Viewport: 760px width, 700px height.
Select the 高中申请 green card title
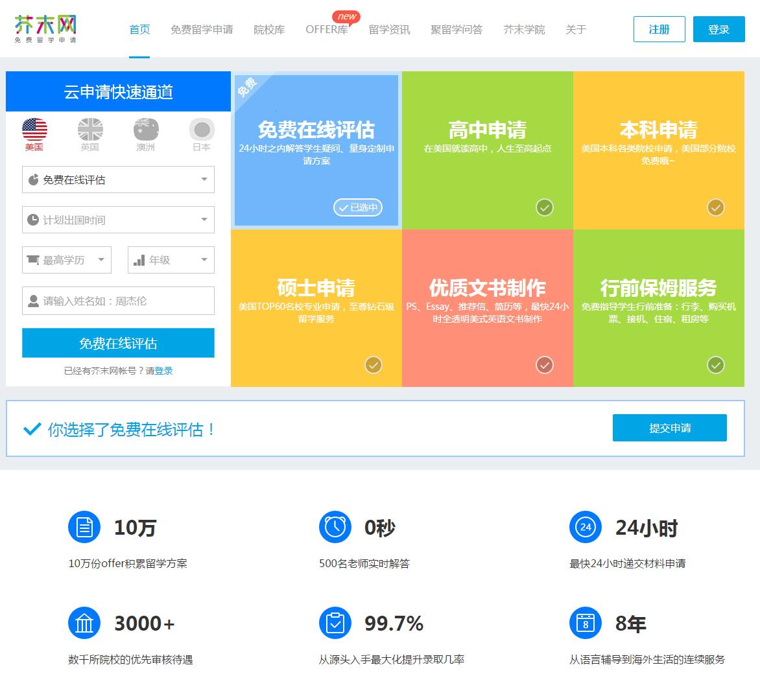click(487, 130)
